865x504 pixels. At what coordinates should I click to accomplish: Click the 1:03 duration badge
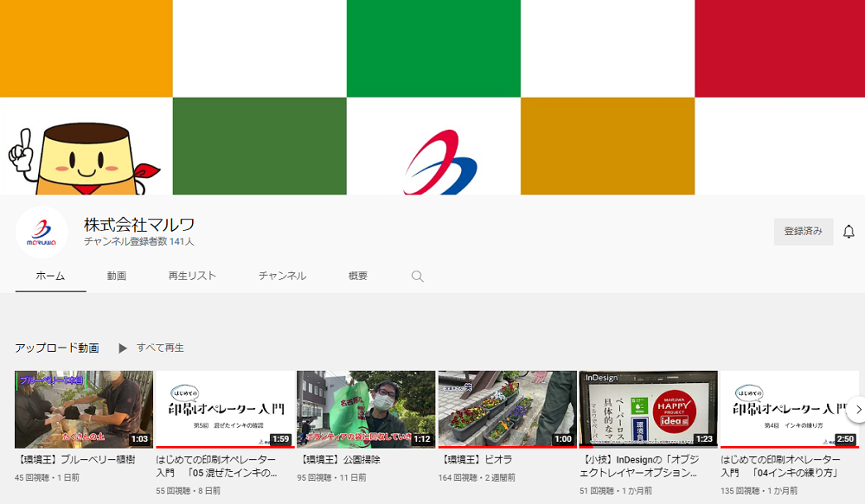tap(139, 439)
